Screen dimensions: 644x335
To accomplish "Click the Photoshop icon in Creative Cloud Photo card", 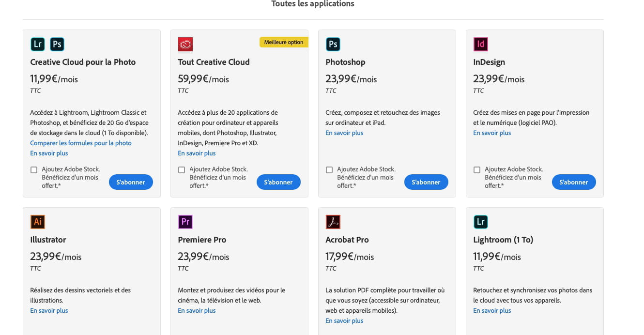I will click(57, 45).
